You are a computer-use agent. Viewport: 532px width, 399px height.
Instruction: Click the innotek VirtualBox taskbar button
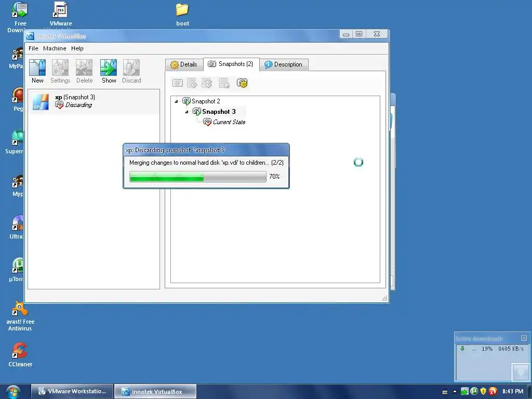coord(155,391)
